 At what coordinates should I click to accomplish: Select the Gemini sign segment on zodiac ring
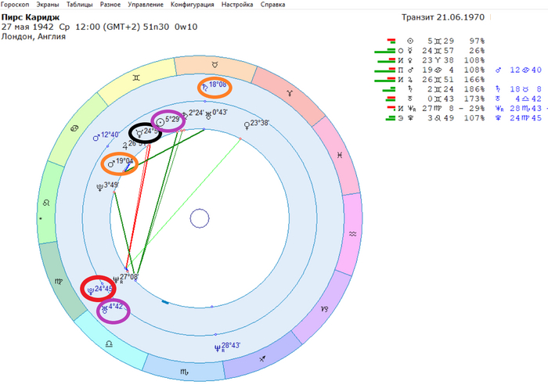[x=138, y=79]
